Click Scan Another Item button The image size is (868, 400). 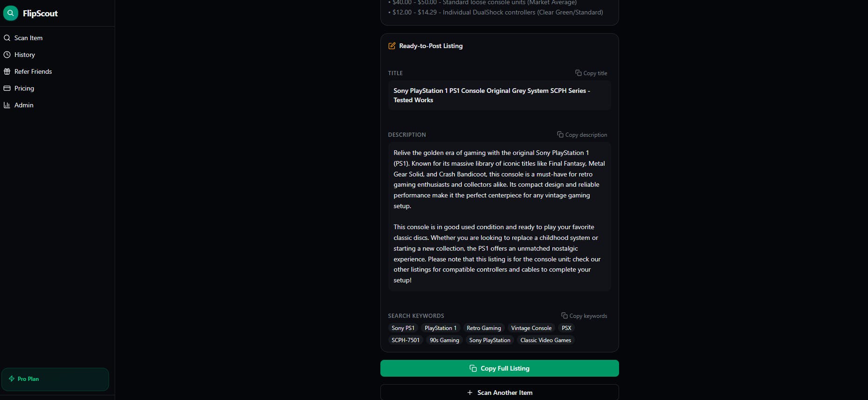pyautogui.click(x=500, y=393)
